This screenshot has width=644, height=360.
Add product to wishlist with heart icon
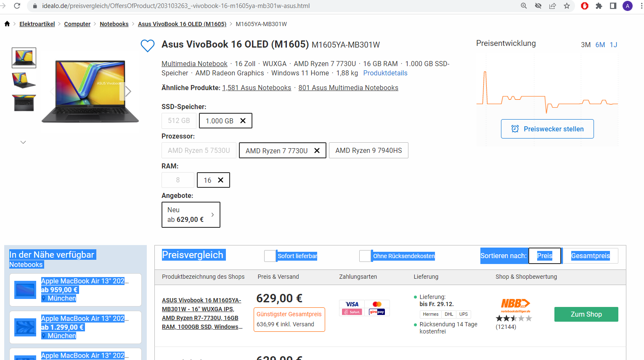pyautogui.click(x=148, y=45)
